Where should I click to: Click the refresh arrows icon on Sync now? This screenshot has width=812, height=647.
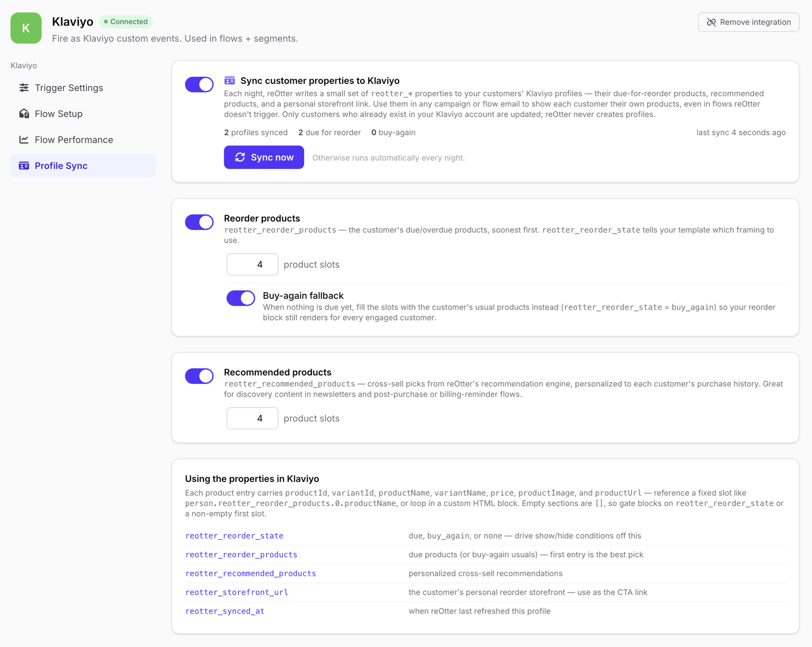pyautogui.click(x=240, y=157)
